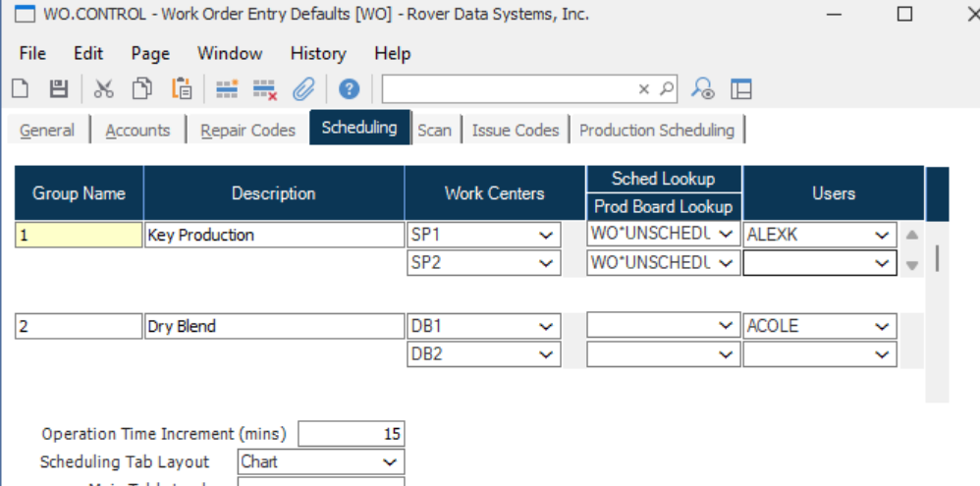Click the Copy toolbar icon
This screenshot has width=980, height=486.
(142, 89)
